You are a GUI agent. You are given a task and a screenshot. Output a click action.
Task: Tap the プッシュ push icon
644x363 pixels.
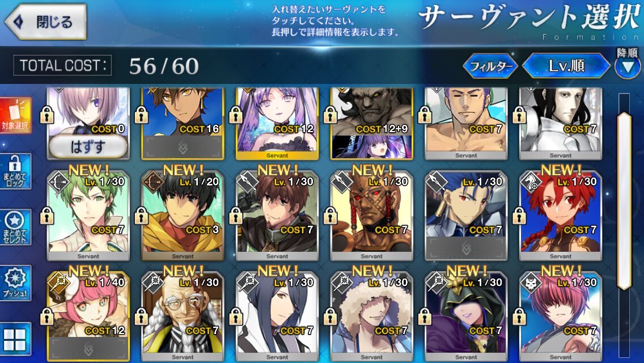tap(16, 283)
